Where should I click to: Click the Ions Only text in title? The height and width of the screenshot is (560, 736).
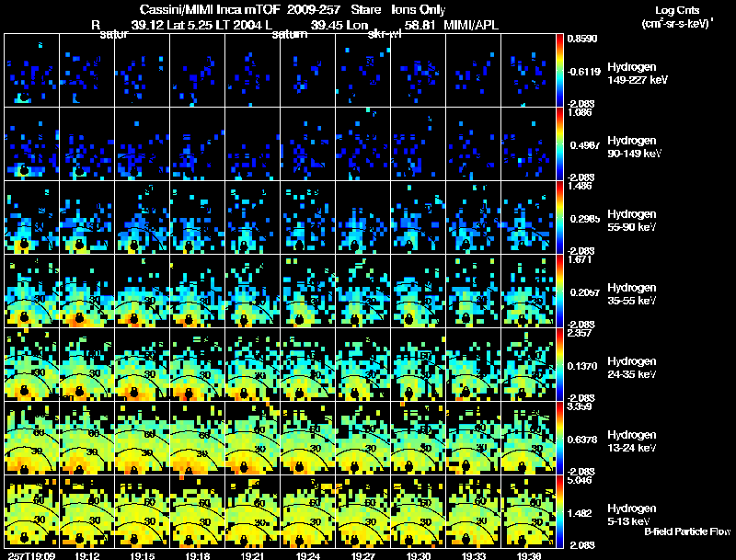(419, 10)
